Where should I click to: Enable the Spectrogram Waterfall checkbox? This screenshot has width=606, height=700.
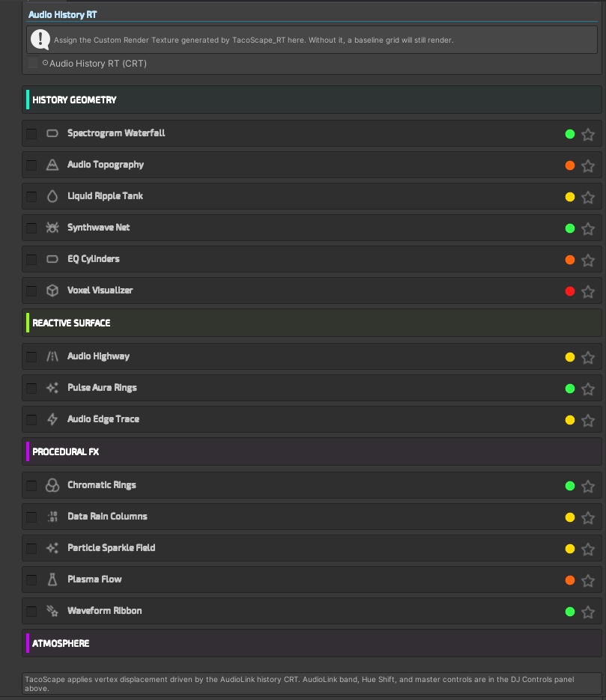[x=31, y=134]
